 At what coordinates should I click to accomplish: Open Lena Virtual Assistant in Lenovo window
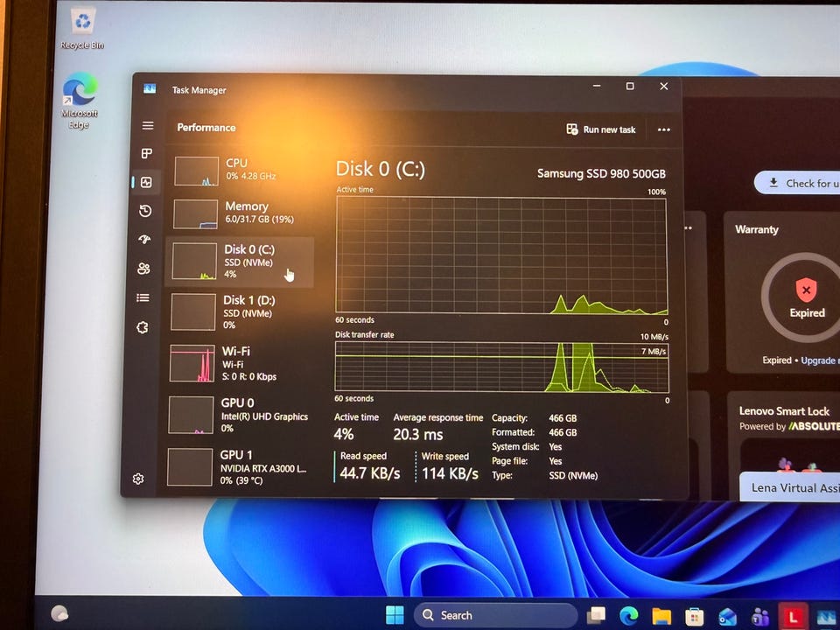tap(791, 487)
